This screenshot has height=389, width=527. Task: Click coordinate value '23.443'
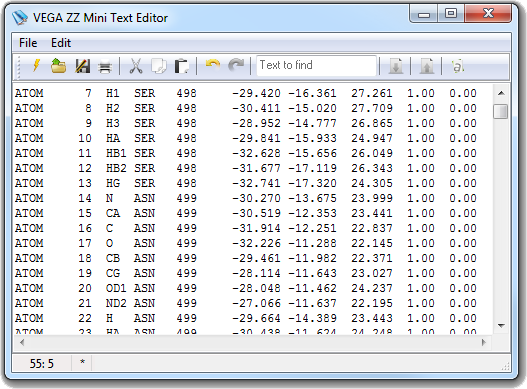[x=372, y=318]
